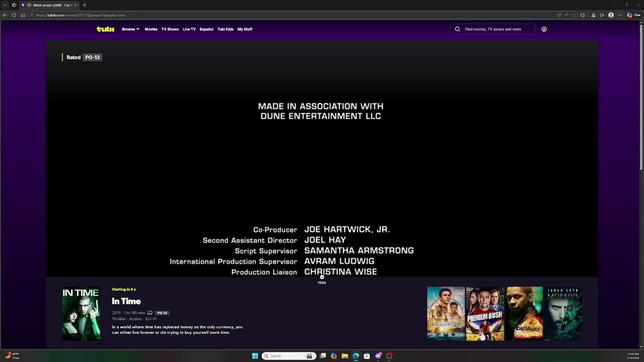Switch to Español content
644x362 pixels.
[x=206, y=29]
